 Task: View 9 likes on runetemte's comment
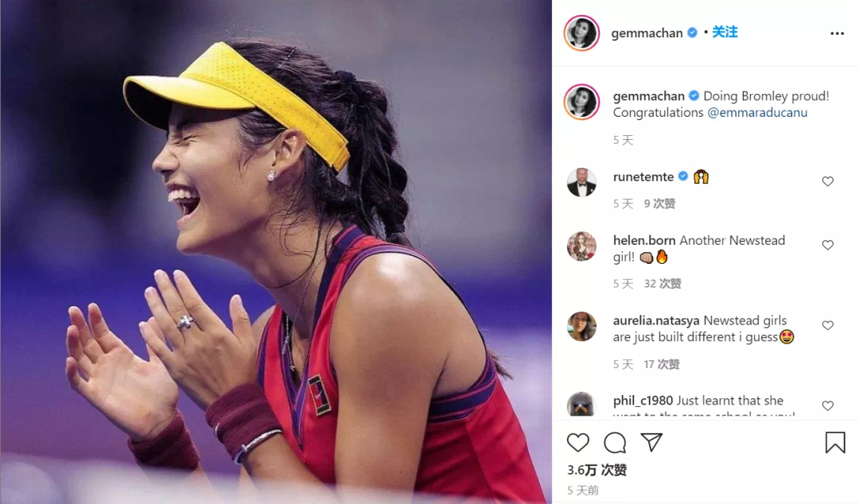pyautogui.click(x=659, y=204)
